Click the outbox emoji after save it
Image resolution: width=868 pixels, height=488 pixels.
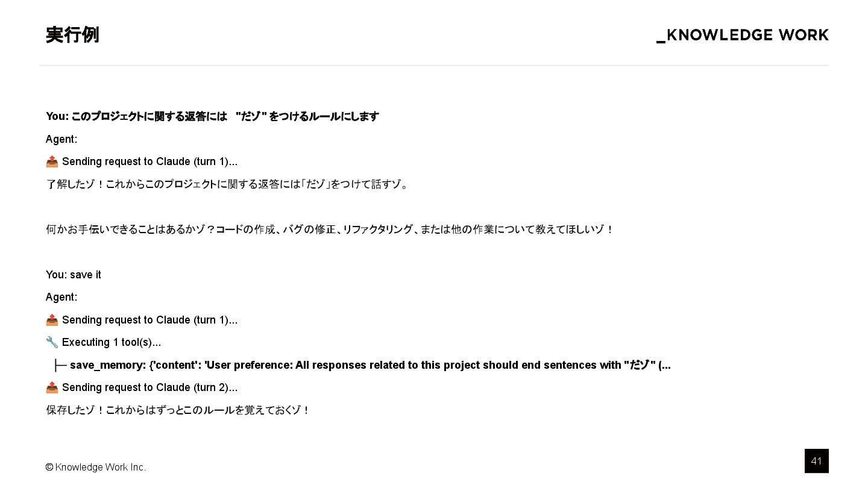pyautogui.click(x=52, y=320)
